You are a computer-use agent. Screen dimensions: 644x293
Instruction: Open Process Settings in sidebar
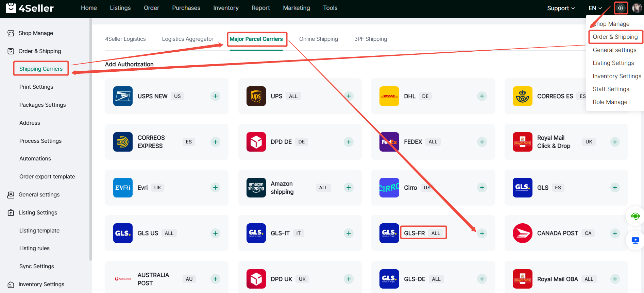point(40,141)
